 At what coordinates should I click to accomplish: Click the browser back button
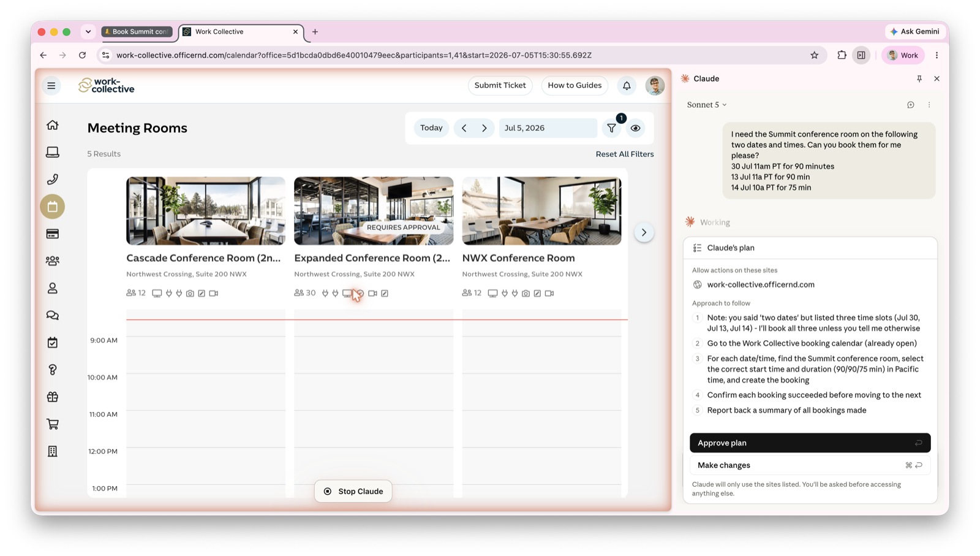[43, 55]
